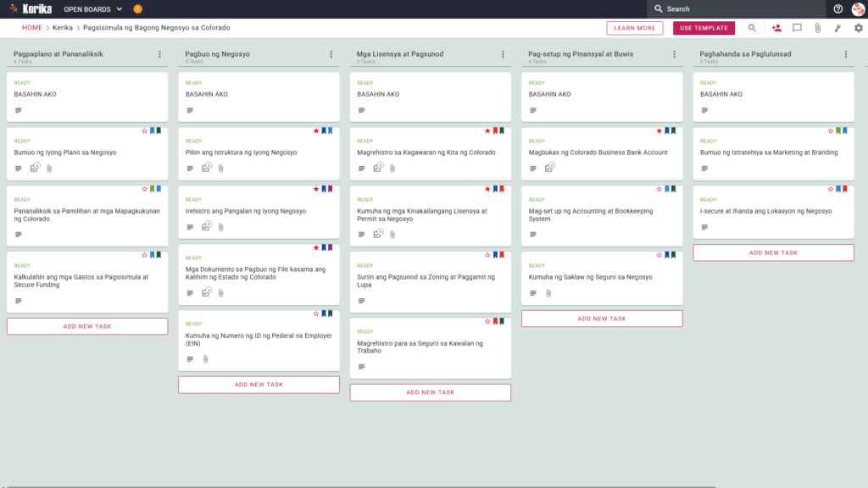
Task: Open details icon on Bumuo ng Istratehiya sa Marketing card
Action: (704, 169)
